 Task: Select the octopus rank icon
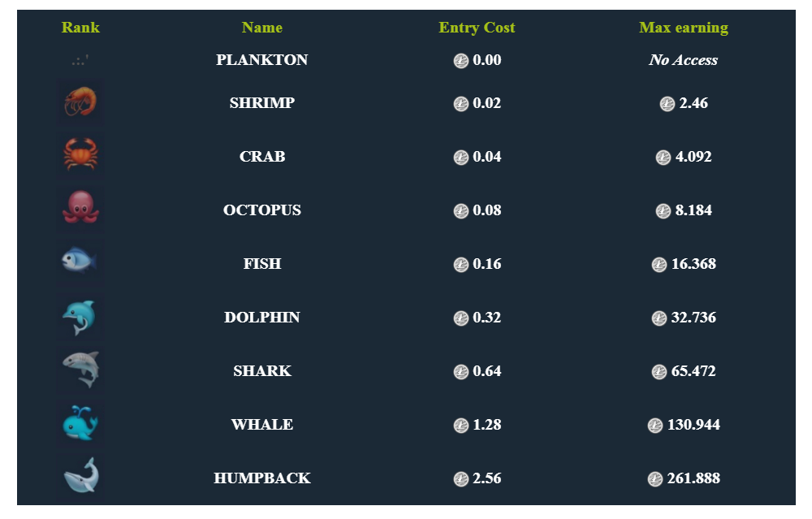click(80, 210)
